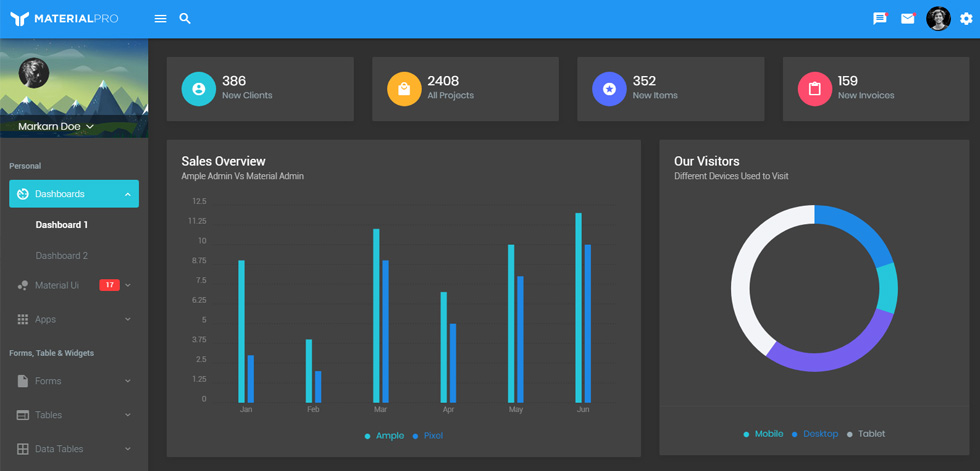The image size is (980, 471).
Task: Toggle the Mobile legend entry
Action: pos(763,434)
